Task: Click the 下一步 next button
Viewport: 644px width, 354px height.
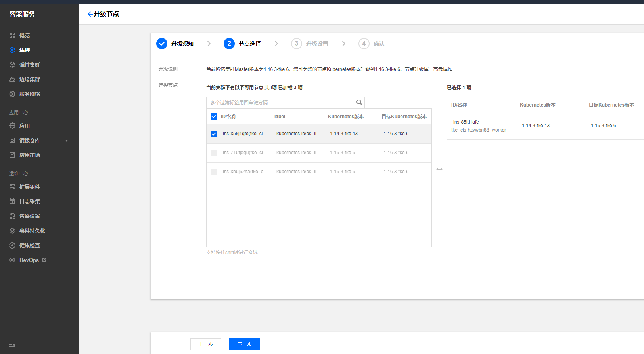Action: (245, 344)
